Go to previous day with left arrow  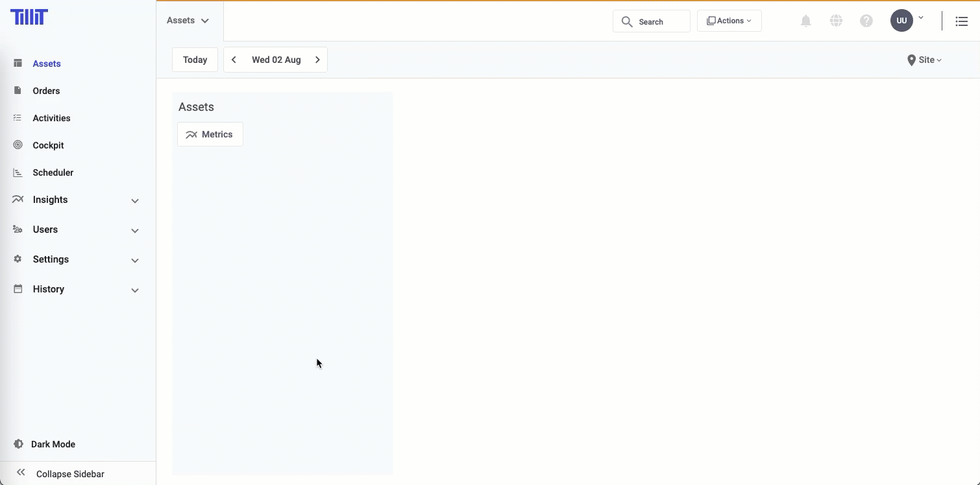click(234, 60)
